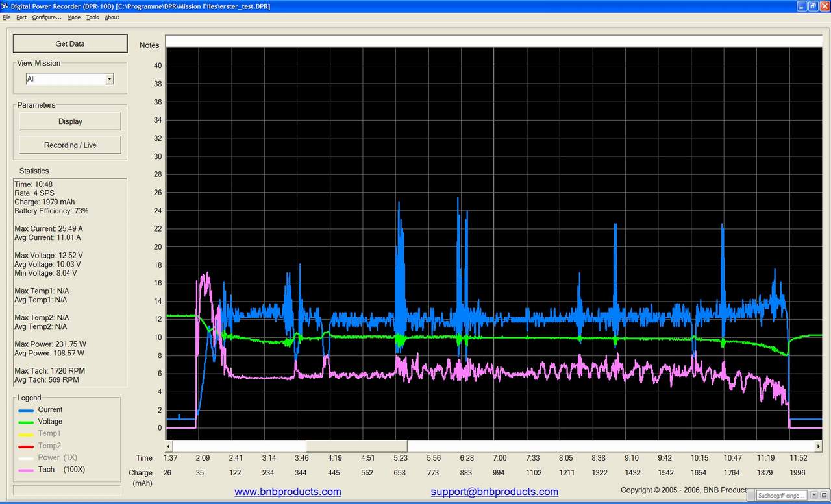Click the horizontal time scrollbar thumb
The image size is (831, 504).
tap(356, 446)
